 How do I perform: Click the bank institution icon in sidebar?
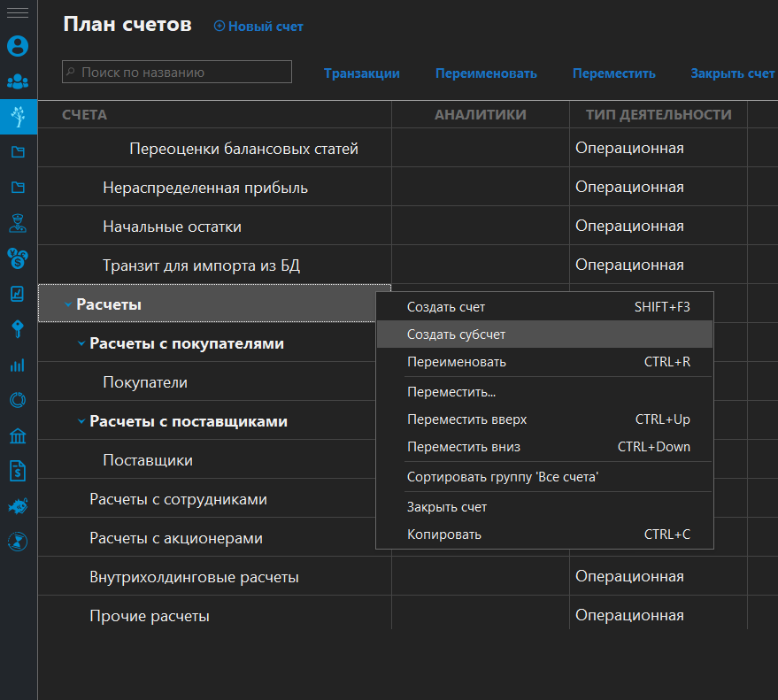click(x=17, y=435)
